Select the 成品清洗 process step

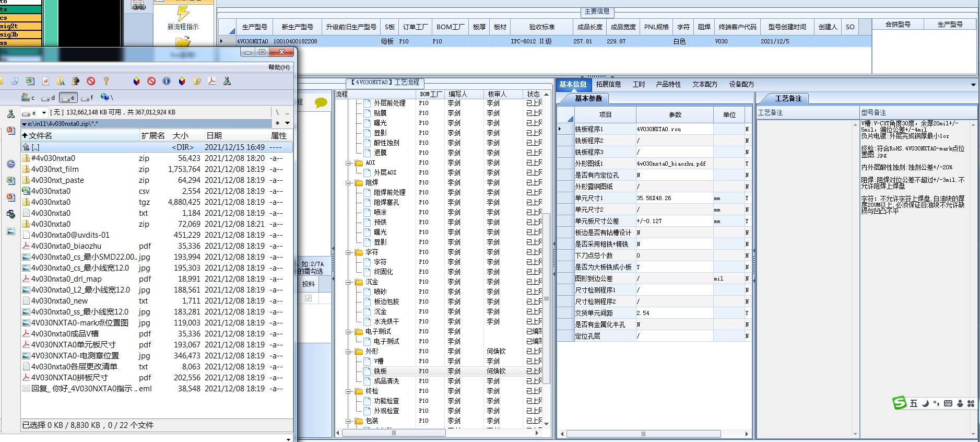click(x=386, y=381)
